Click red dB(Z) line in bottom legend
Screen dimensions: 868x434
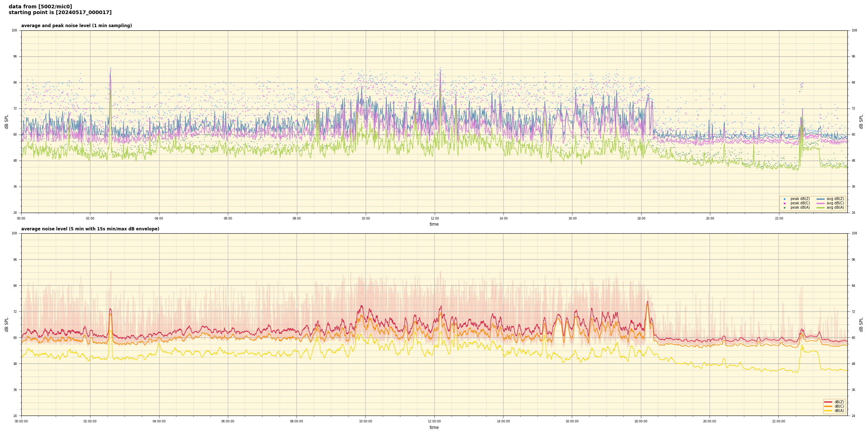828,402
